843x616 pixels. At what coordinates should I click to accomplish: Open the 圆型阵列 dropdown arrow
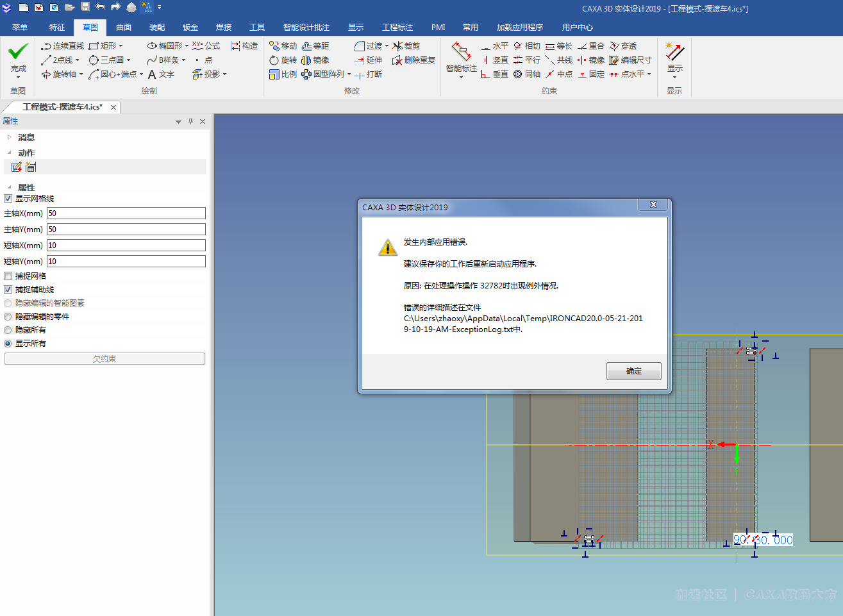coord(349,74)
